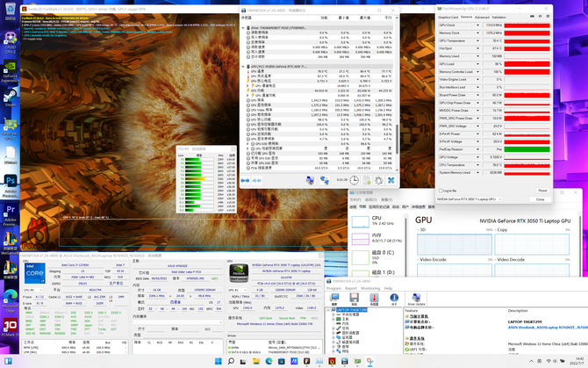Click the Reset button in GPU-Z
The width and height of the screenshot is (588, 368).
(541, 190)
